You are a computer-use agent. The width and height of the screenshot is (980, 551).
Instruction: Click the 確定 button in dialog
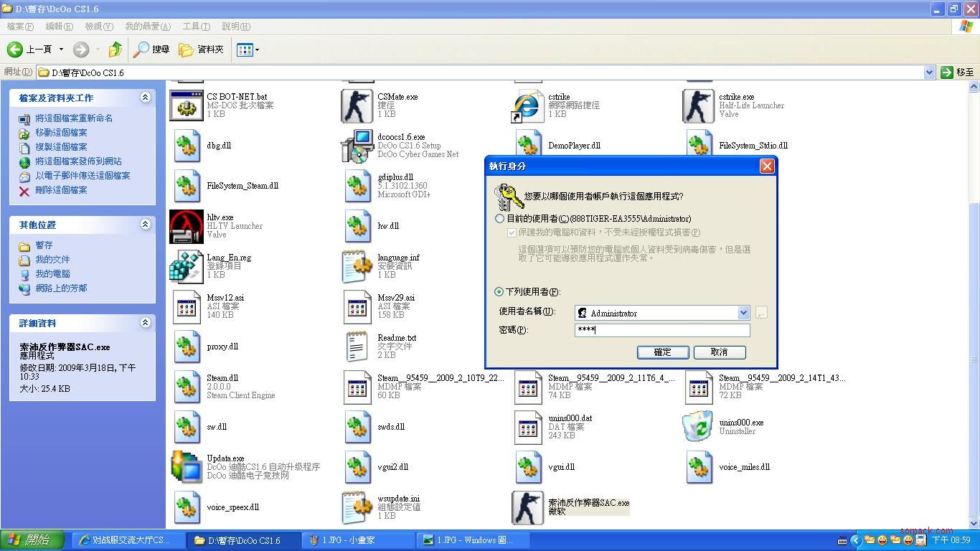(x=662, y=352)
